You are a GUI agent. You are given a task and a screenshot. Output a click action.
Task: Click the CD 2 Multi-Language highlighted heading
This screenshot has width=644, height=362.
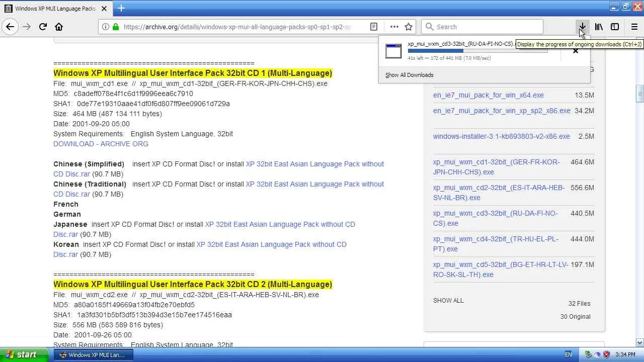[193, 285]
